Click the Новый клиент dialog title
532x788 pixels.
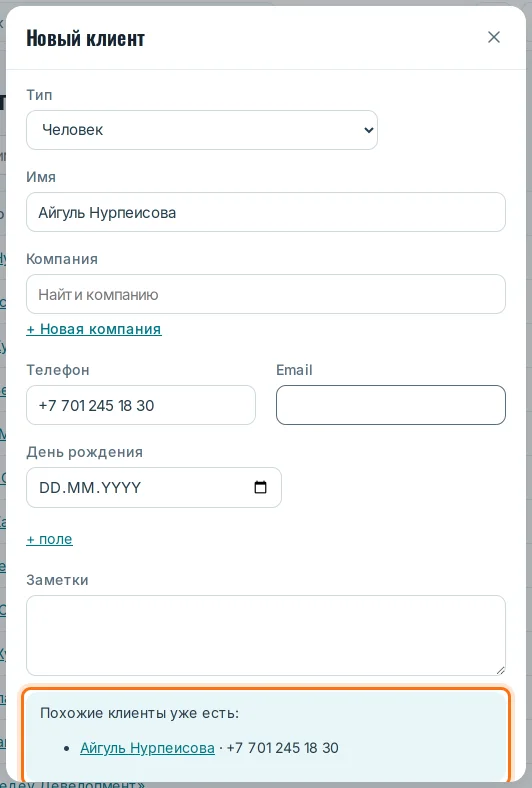85,38
